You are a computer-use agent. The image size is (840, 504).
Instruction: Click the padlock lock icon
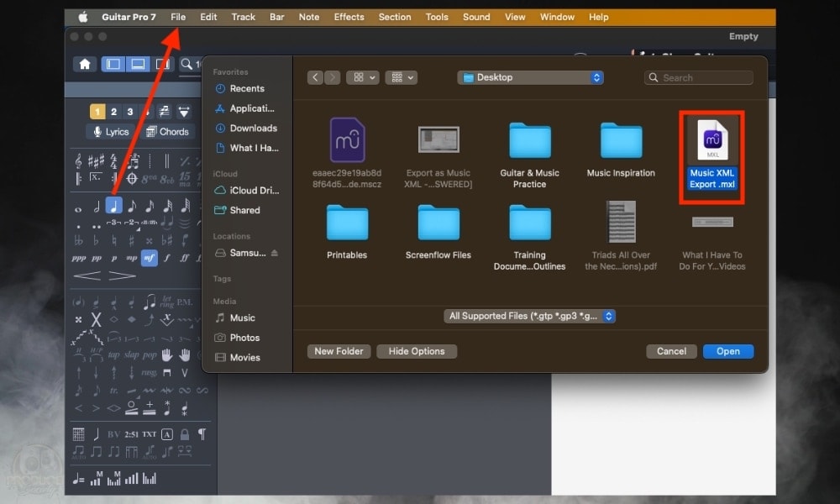[x=184, y=434]
